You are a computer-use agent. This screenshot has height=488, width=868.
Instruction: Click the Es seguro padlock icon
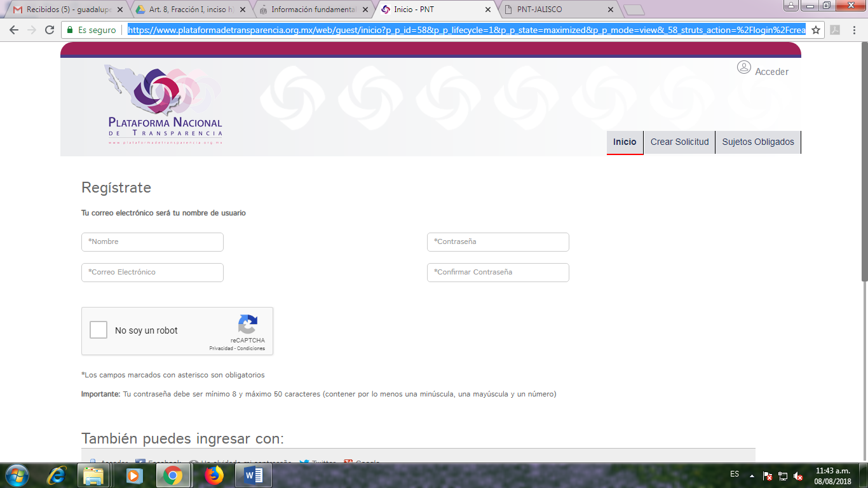(x=71, y=30)
